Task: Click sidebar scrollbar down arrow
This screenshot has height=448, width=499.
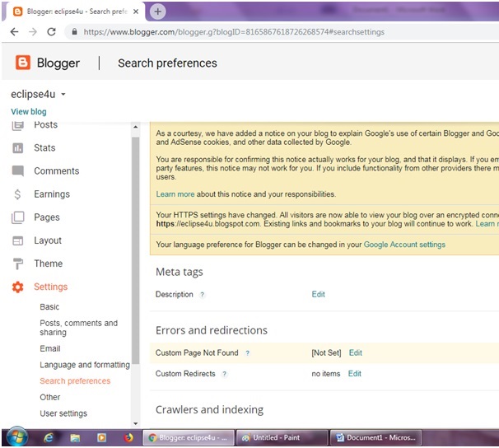Action: click(136, 423)
